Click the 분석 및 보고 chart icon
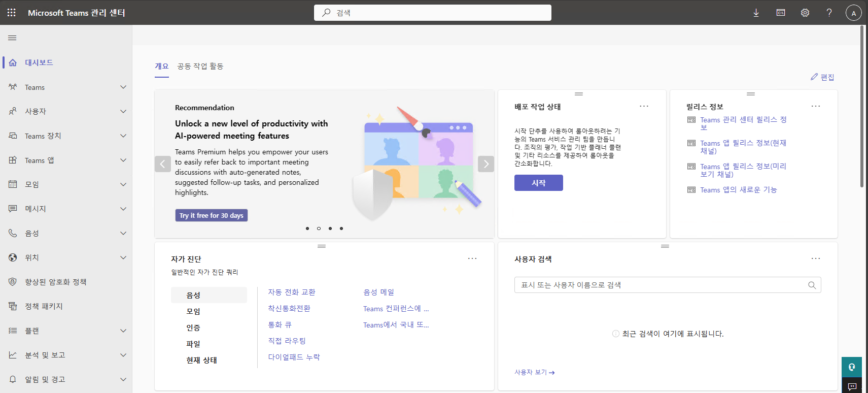868x393 pixels. pos(13,355)
